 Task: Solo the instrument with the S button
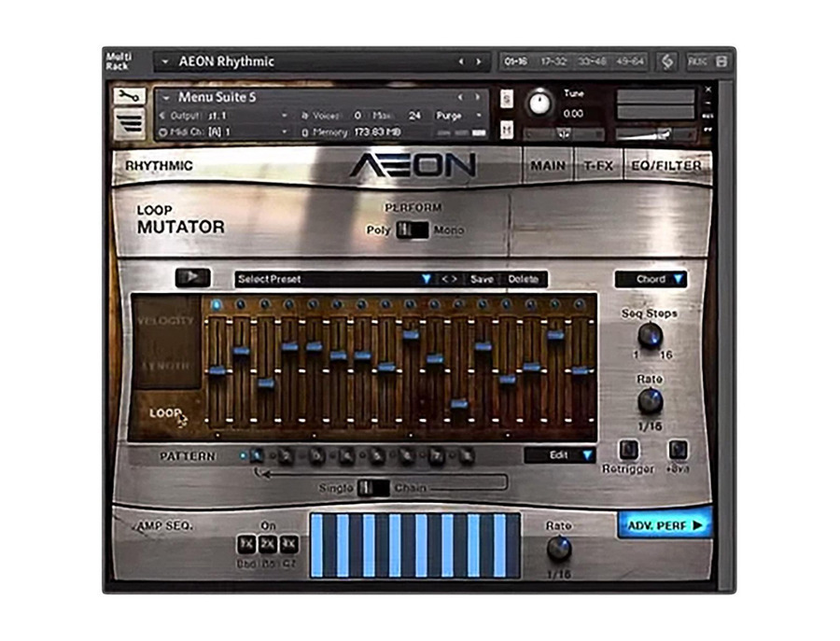[x=506, y=99]
